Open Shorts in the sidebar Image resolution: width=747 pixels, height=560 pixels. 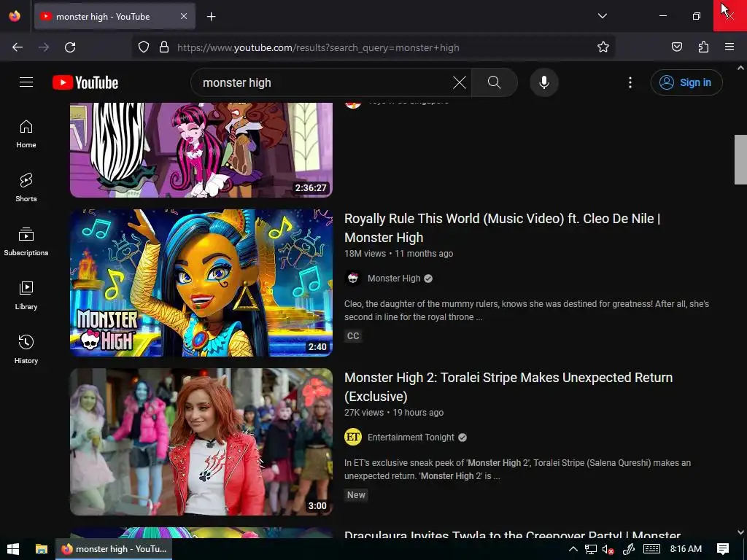point(26,187)
